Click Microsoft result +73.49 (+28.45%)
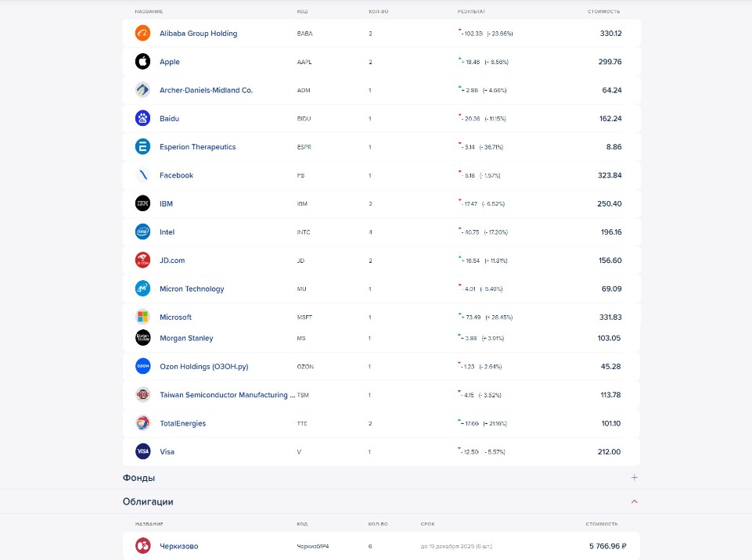The height and width of the screenshot is (560, 752). coord(485,318)
